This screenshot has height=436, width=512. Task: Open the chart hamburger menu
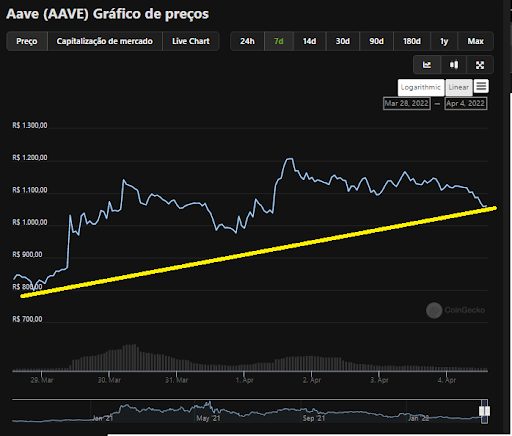[481, 86]
